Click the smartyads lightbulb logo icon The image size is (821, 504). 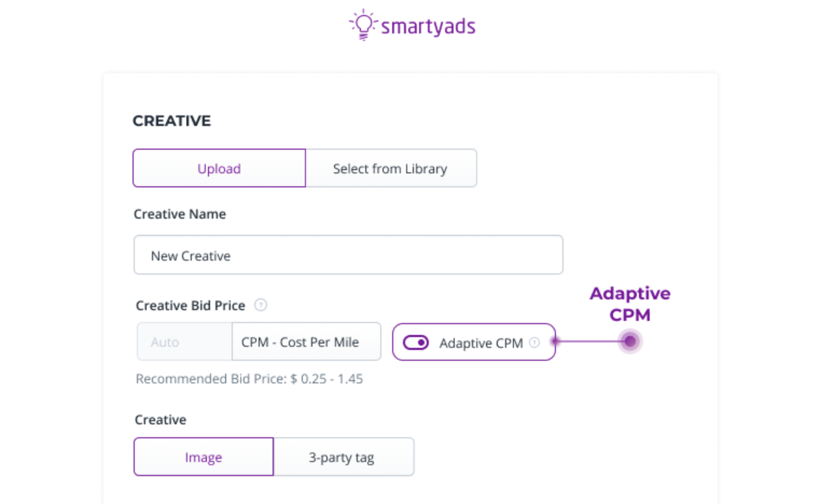click(x=364, y=25)
